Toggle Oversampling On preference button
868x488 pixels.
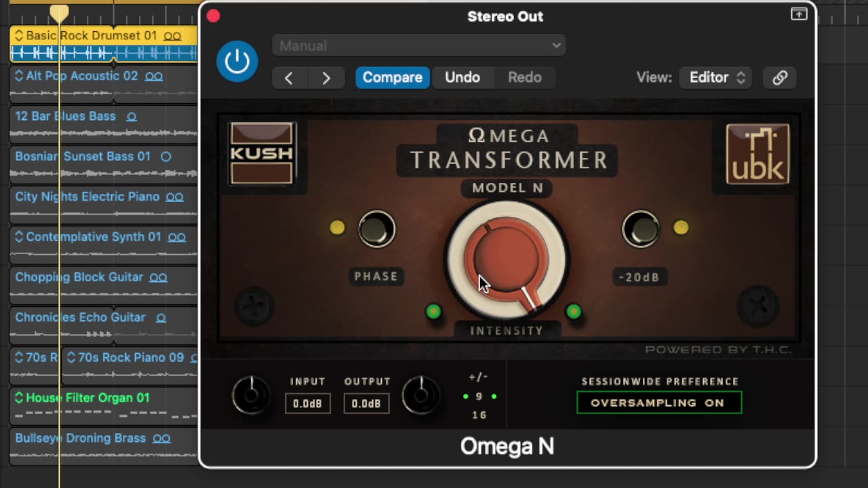(659, 403)
